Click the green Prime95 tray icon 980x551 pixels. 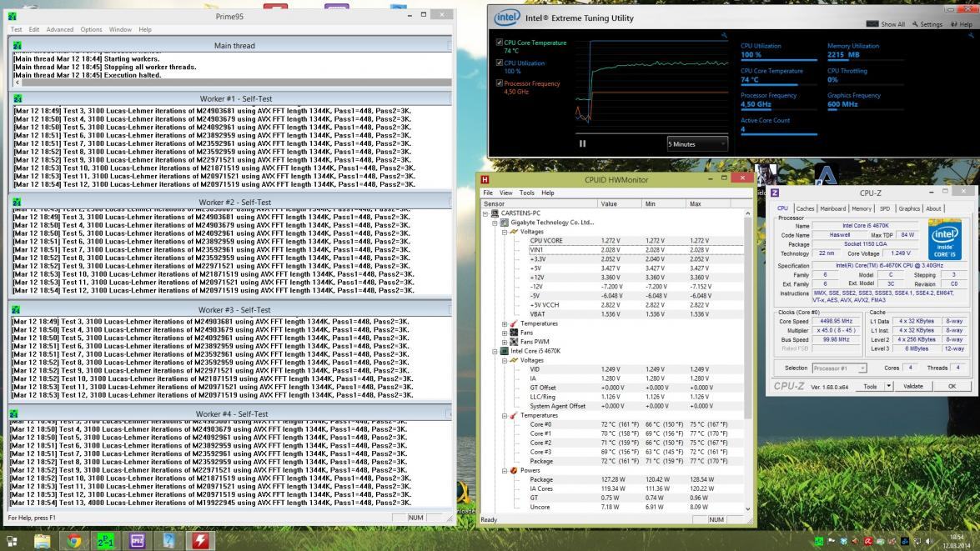click(x=819, y=541)
